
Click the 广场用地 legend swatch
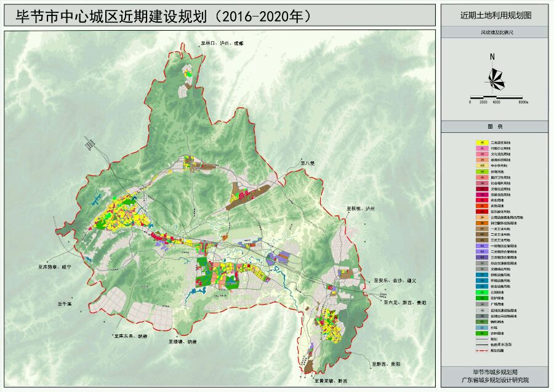tap(483, 304)
